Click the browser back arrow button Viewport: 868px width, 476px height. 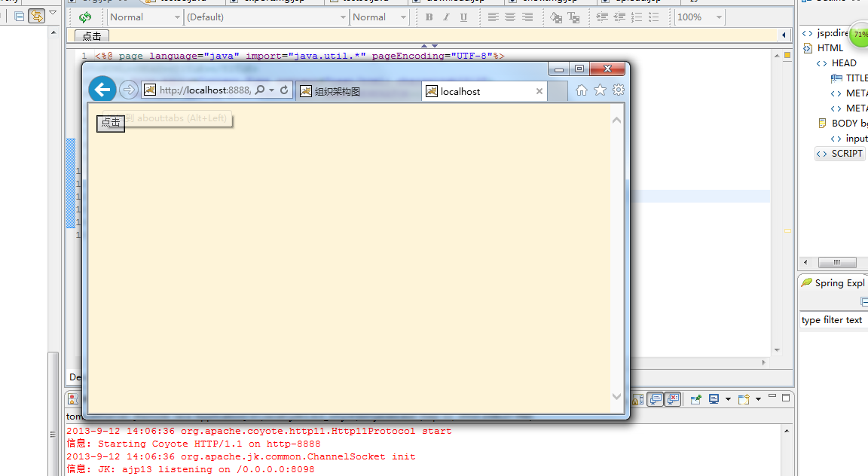[x=102, y=90]
